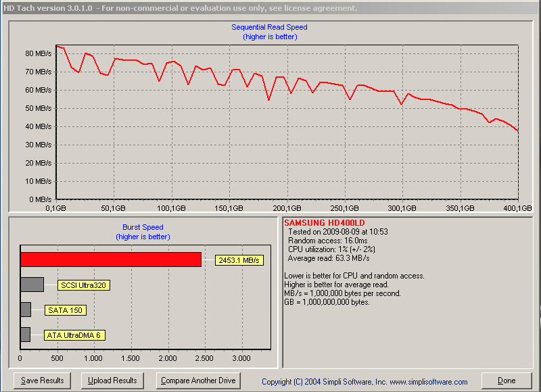Click the HD Tach version title bar
The height and width of the screenshot is (392, 541).
[x=270, y=8]
